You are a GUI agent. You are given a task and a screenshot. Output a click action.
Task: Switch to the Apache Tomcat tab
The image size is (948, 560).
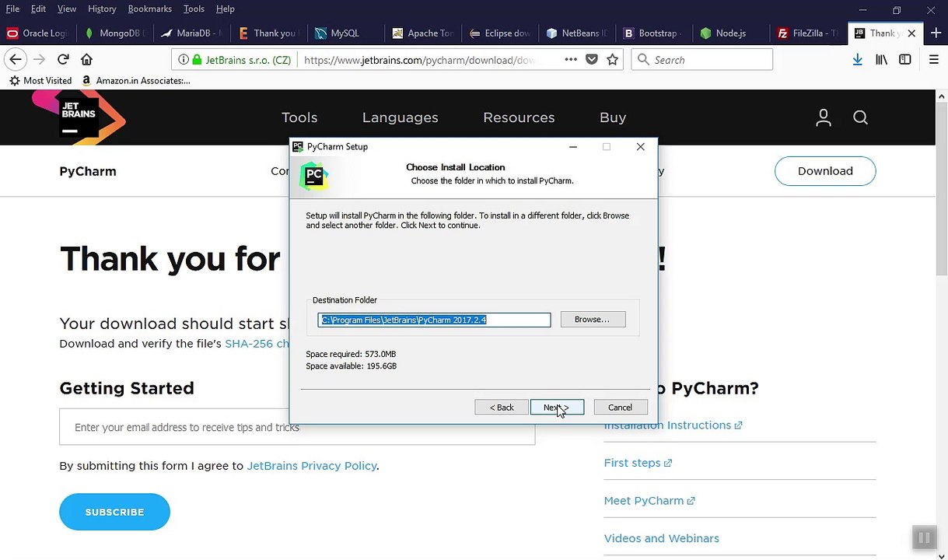pos(422,33)
